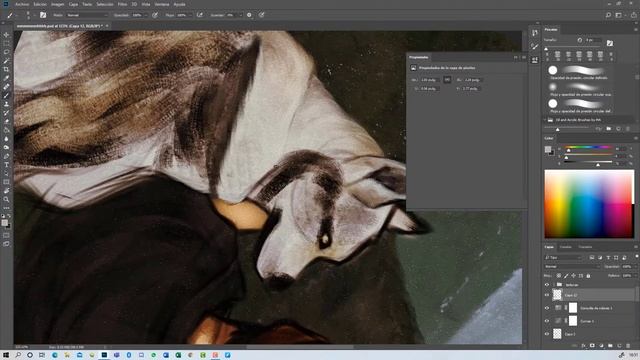Click the Windows Start button
This screenshot has height=360, width=640.
coord(6,355)
